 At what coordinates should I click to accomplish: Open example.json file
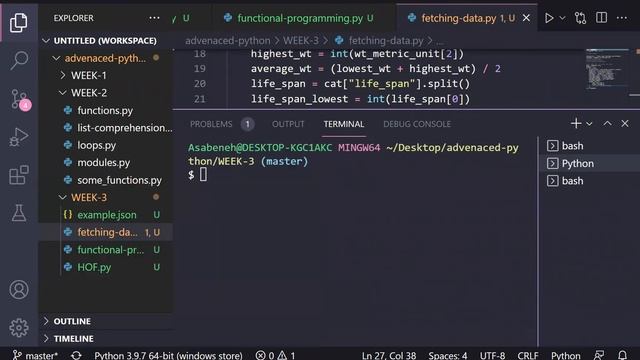click(x=107, y=215)
